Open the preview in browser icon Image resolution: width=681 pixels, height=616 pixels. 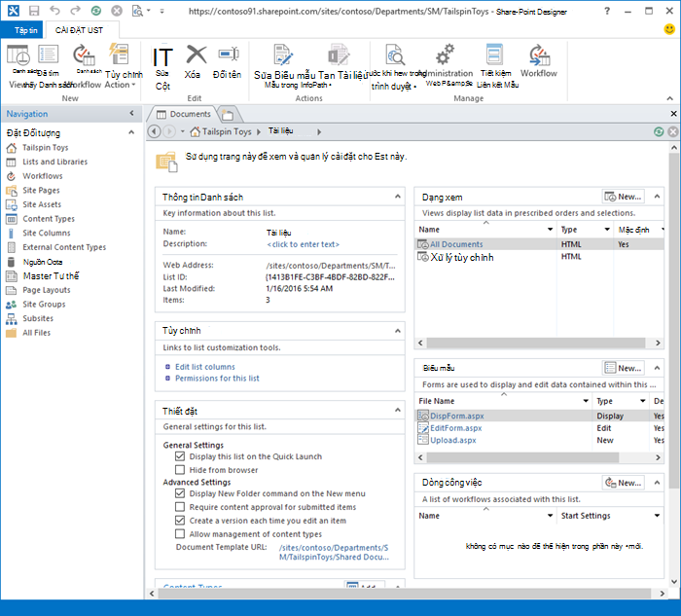(x=138, y=11)
